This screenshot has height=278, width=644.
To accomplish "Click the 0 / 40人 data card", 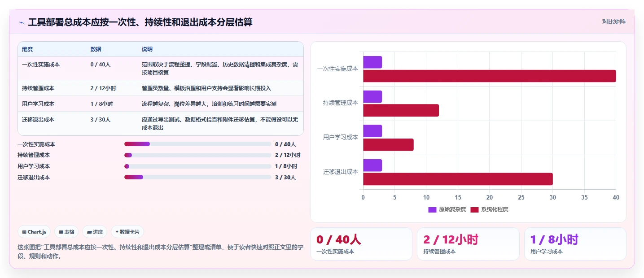I will [361, 244].
